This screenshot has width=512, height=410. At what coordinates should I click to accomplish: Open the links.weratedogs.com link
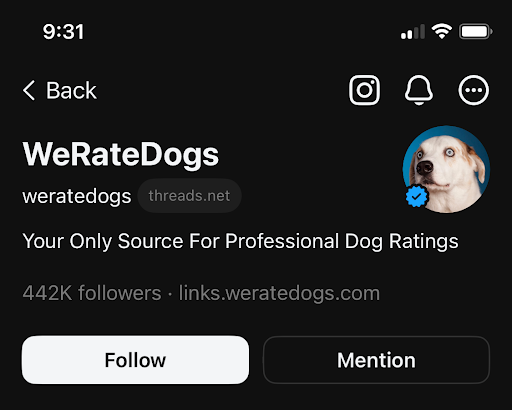click(x=279, y=293)
